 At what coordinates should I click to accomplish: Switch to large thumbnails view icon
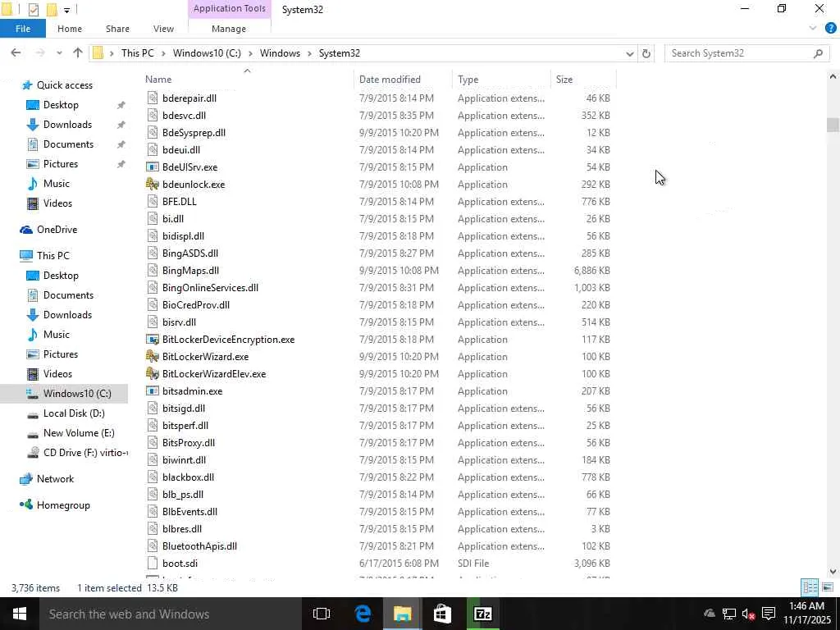coord(827,587)
